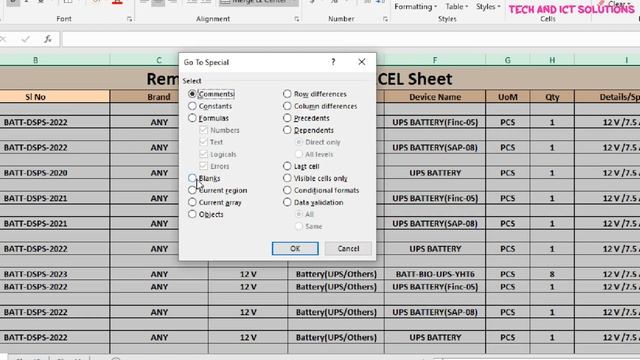Open the Font settings dialog launcher

129,19
